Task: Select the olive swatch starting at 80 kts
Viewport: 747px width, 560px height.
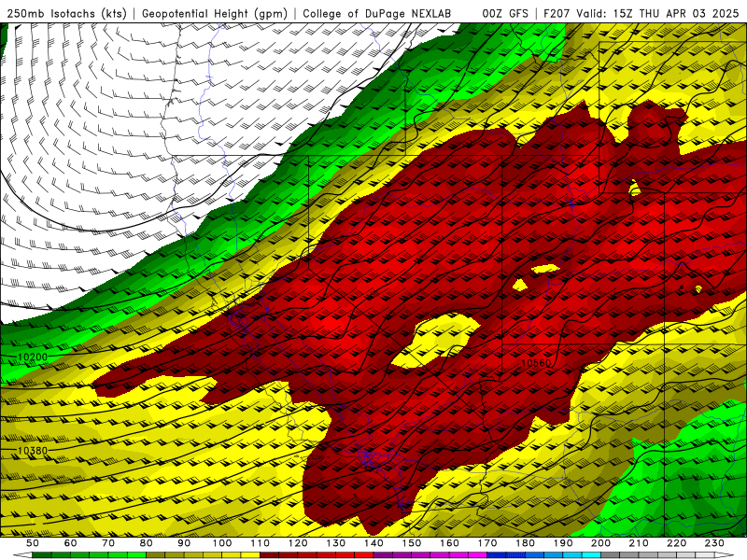Action: (155, 555)
